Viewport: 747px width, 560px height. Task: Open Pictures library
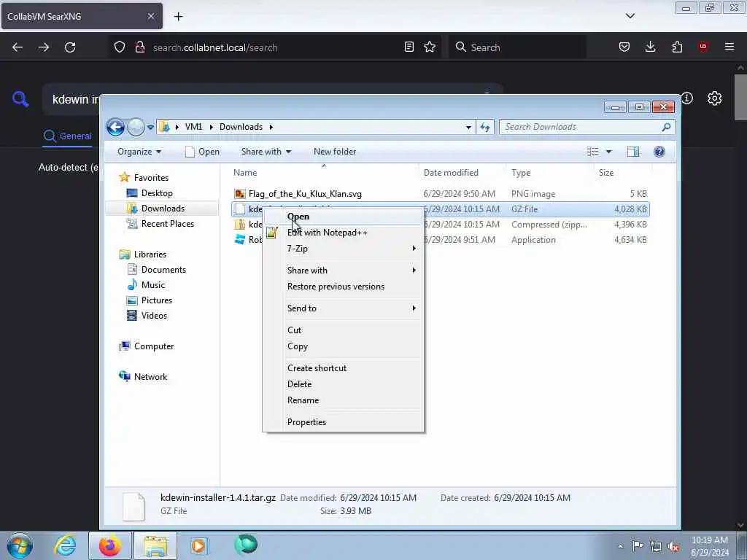pyautogui.click(x=156, y=300)
